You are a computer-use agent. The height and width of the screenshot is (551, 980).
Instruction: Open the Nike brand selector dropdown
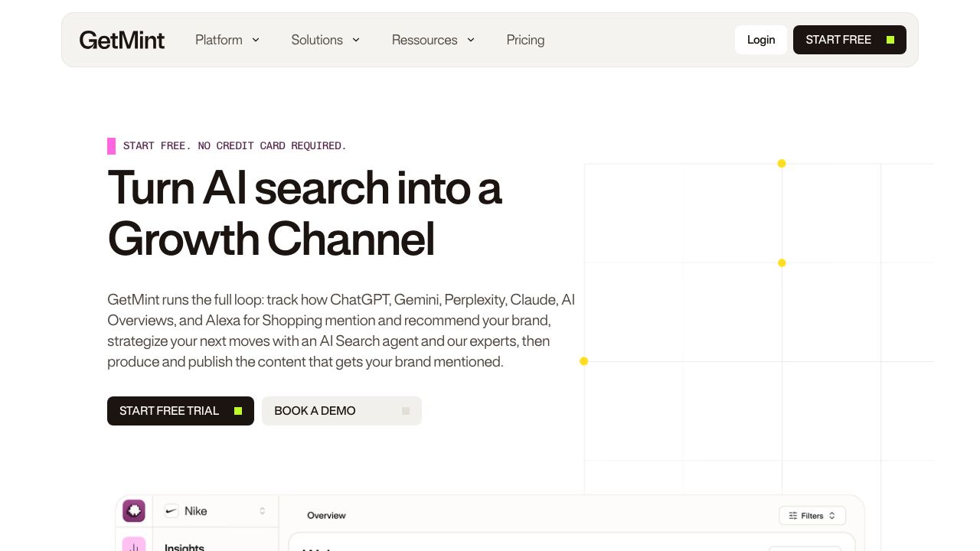click(x=216, y=511)
